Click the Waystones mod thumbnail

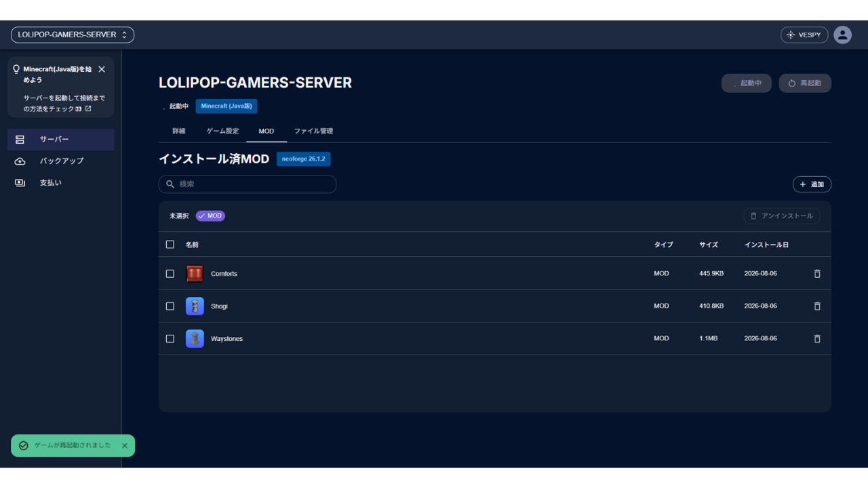tap(195, 339)
